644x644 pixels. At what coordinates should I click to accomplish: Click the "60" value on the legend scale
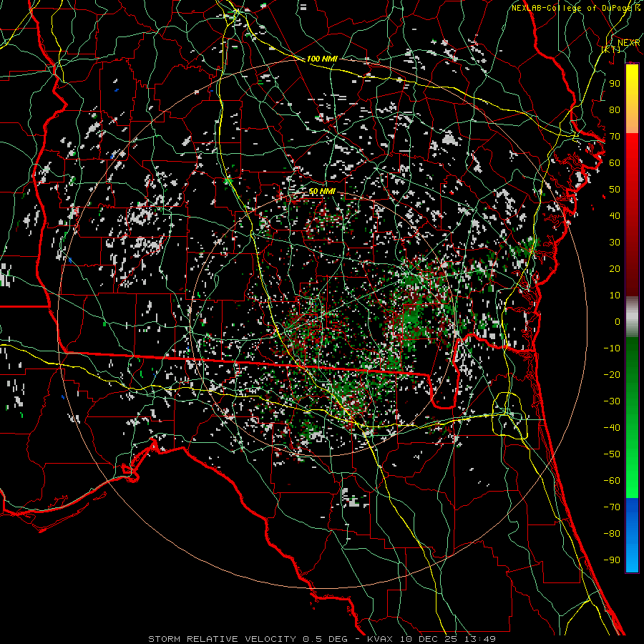point(615,163)
